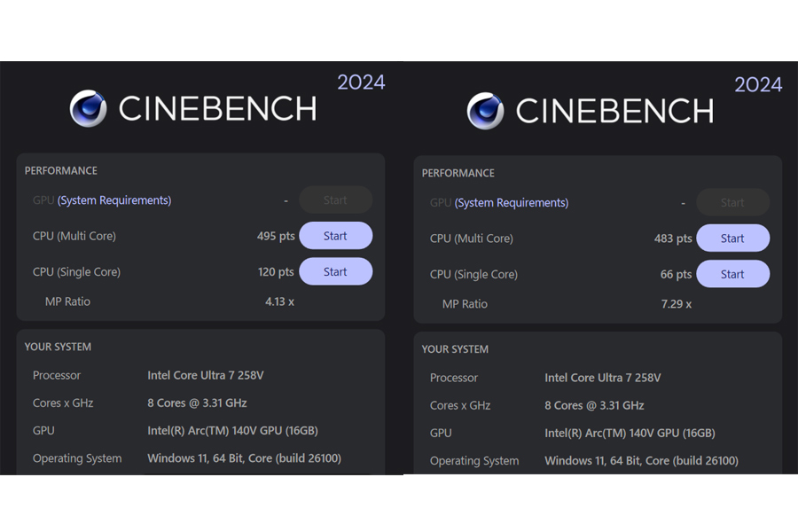Image resolution: width=798 pixels, height=532 pixels.
Task: Click the 2024 version label, right window
Action: pyautogui.click(x=758, y=85)
